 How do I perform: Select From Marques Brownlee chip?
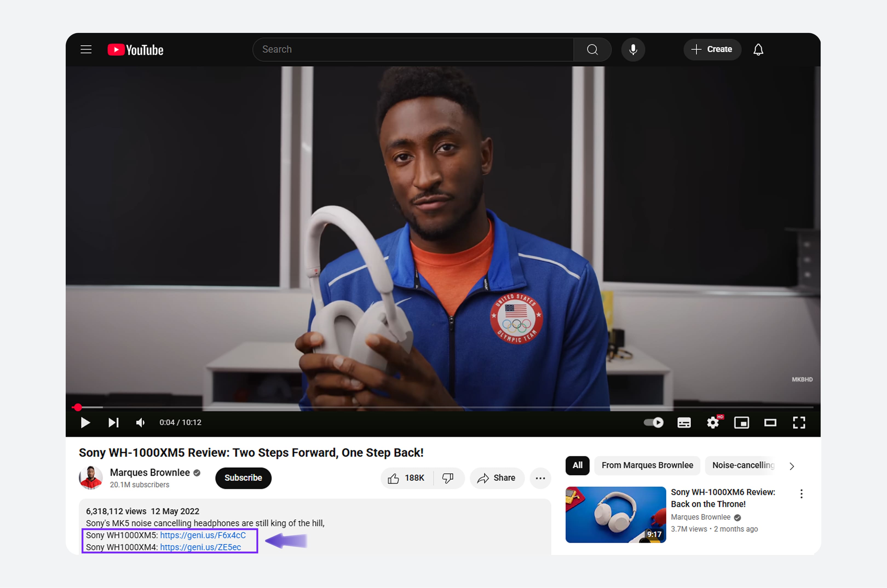click(647, 465)
